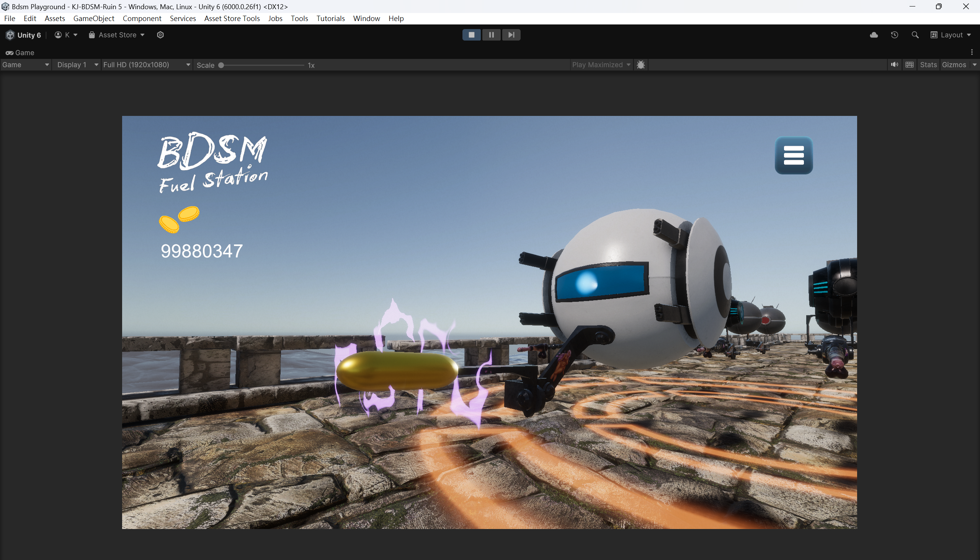The image size is (980, 560).
Task: Click the search magnifier icon
Action: [x=915, y=35]
